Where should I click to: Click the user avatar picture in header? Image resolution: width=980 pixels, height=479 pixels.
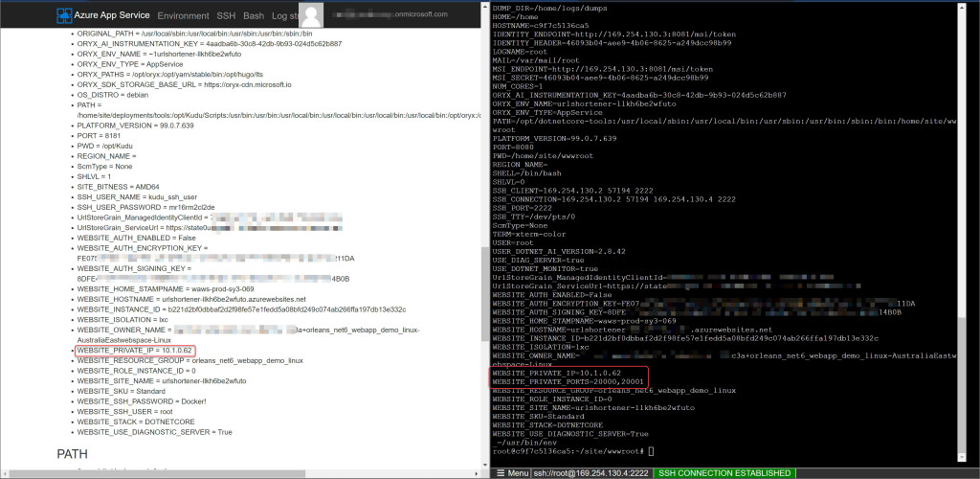[311, 15]
